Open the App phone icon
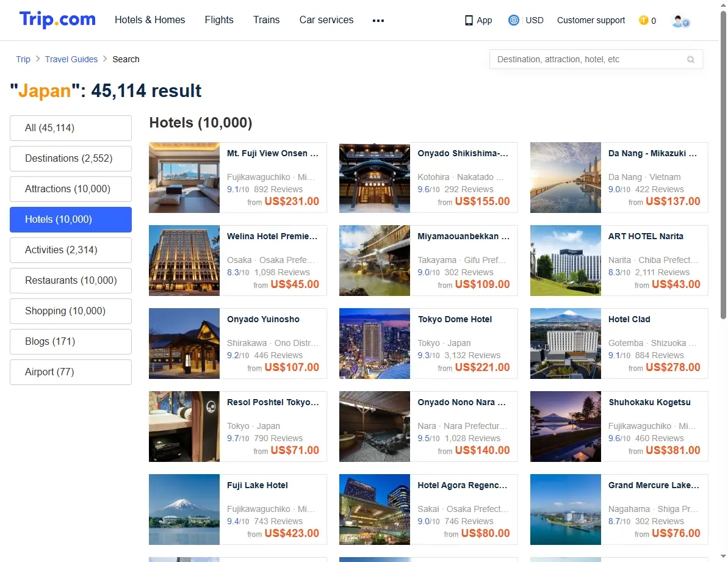Screen dimensions: 728x562 pyautogui.click(x=469, y=20)
